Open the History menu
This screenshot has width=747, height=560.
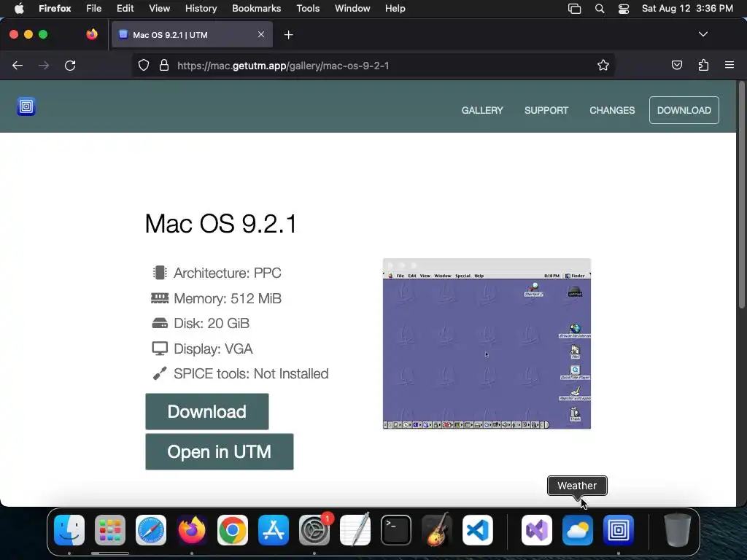201,9
